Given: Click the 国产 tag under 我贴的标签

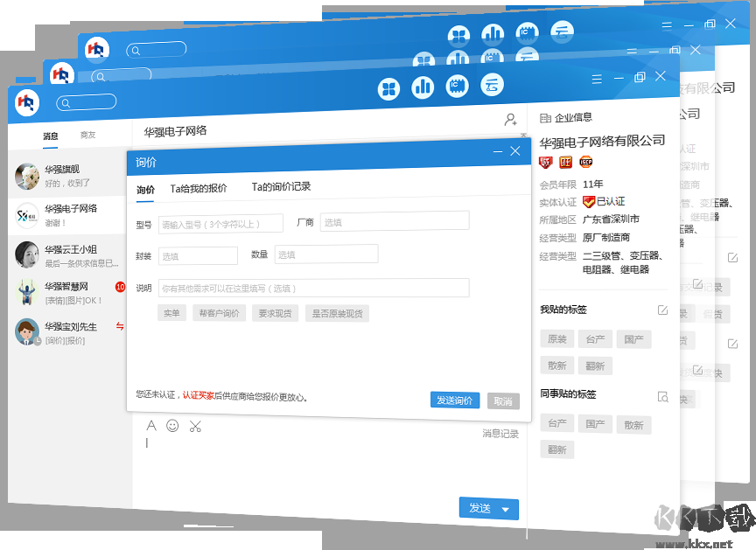Looking at the screenshot, I should (x=633, y=339).
